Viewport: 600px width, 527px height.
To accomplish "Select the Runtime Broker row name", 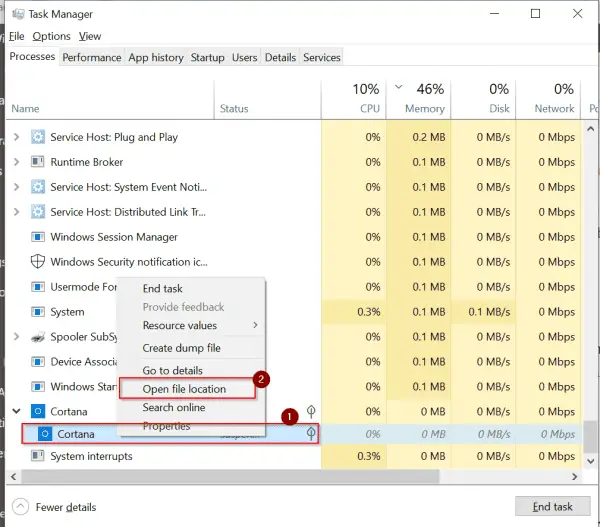I will (87, 162).
